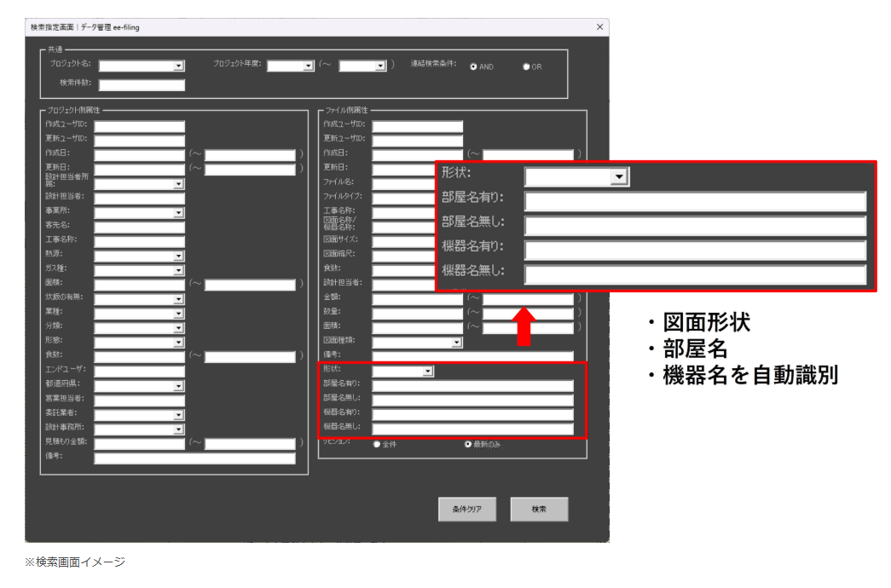The width and height of the screenshot is (891, 588).
Task: Focus the ファイルタイプ input field
Action: click(x=403, y=199)
